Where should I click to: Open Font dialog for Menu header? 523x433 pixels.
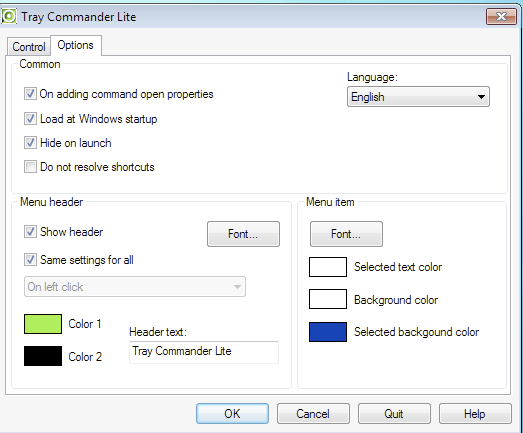pyautogui.click(x=243, y=234)
